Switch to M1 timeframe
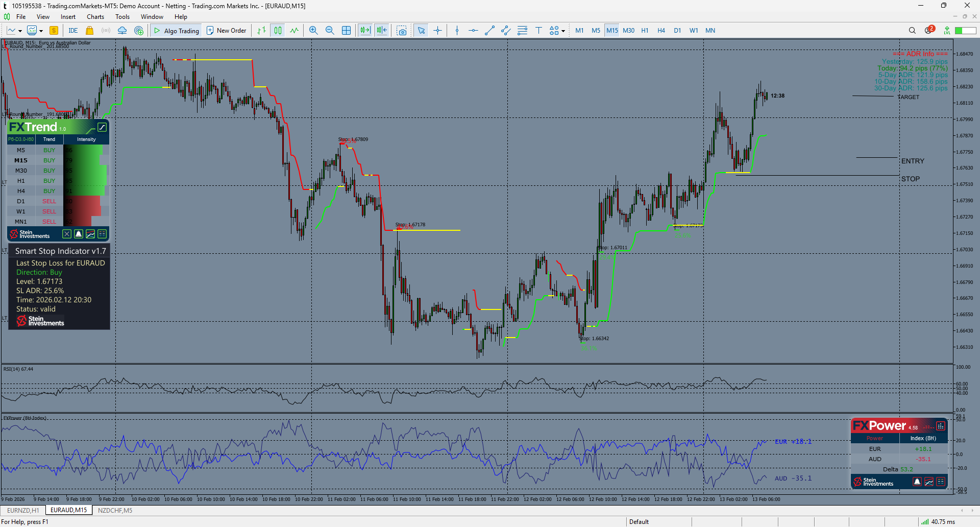Viewport: 980px width, 527px height. point(579,31)
